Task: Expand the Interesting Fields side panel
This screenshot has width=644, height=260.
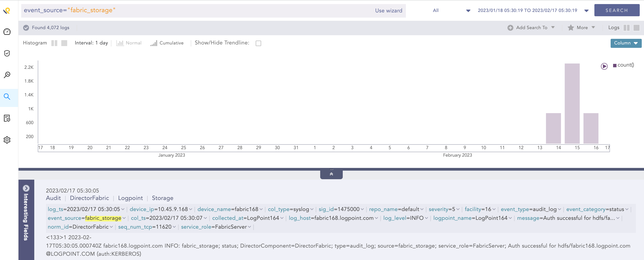Action: point(26,188)
